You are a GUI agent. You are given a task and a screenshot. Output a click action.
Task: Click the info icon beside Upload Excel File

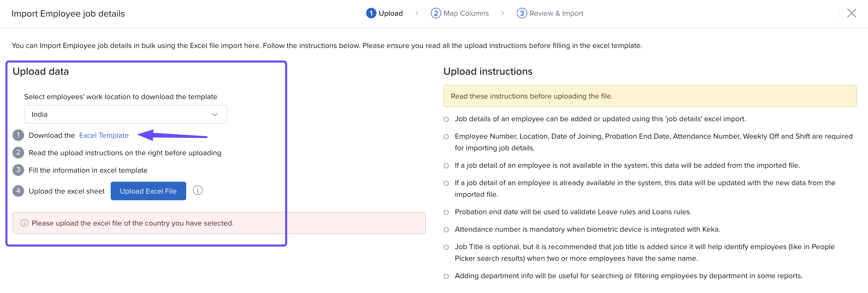click(x=198, y=190)
